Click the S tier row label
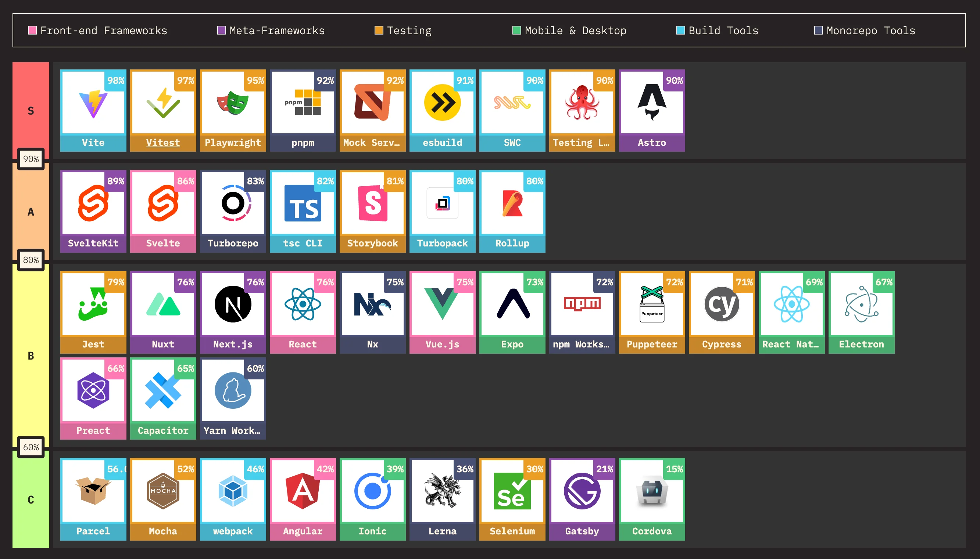 (31, 111)
